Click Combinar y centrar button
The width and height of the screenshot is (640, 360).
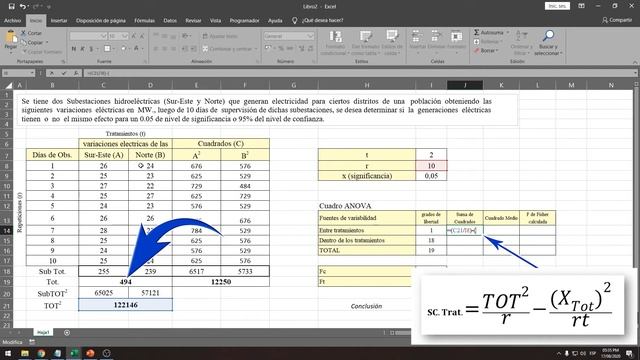(x=228, y=49)
